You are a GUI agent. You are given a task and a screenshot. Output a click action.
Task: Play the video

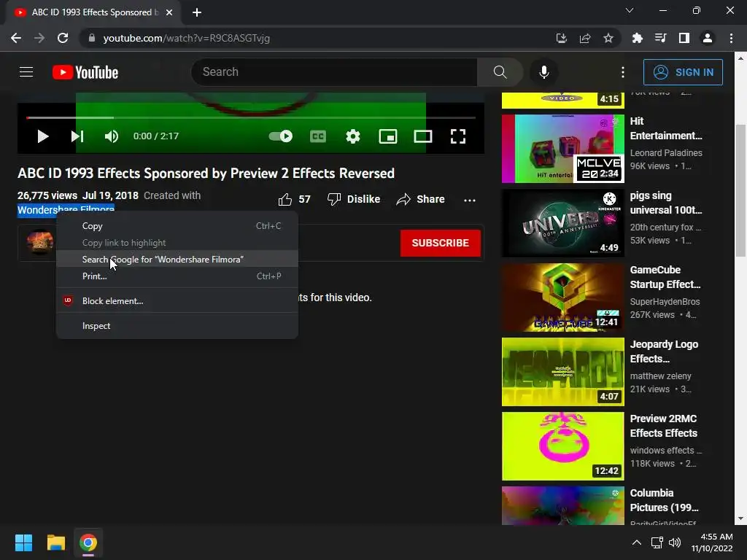[x=43, y=136]
